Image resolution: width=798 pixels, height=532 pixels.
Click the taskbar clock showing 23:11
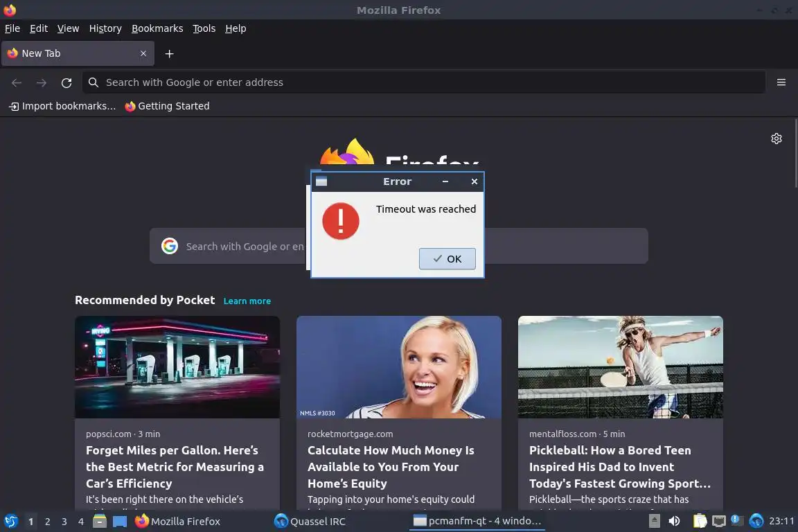pyautogui.click(x=781, y=522)
